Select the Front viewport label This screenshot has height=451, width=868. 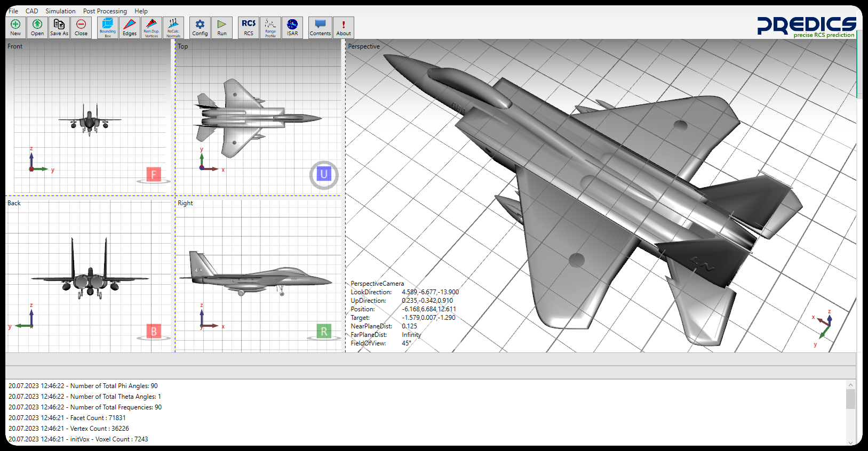[15, 46]
